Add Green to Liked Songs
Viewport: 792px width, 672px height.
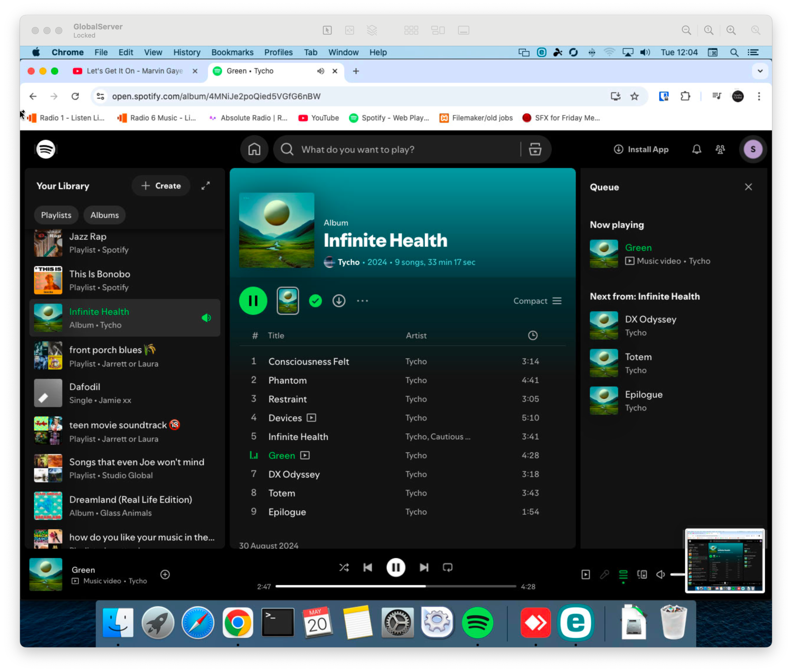click(x=165, y=574)
